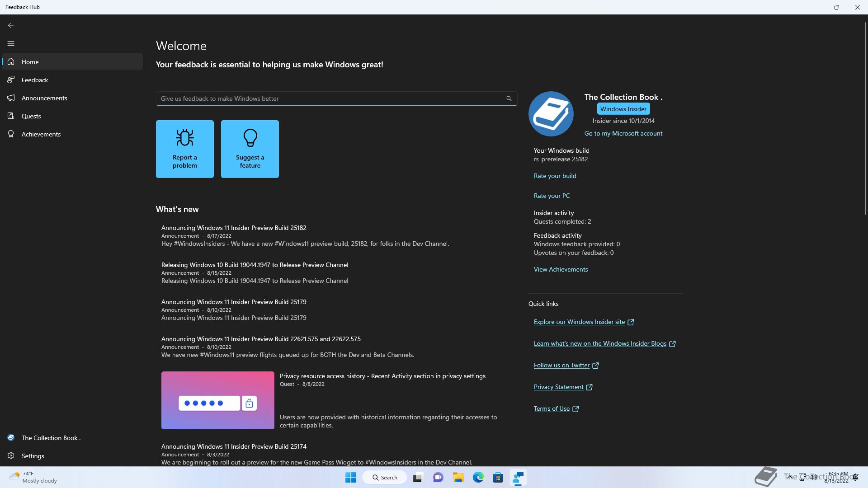
Task: Open Go to my Microsoft account
Action: tap(623, 133)
